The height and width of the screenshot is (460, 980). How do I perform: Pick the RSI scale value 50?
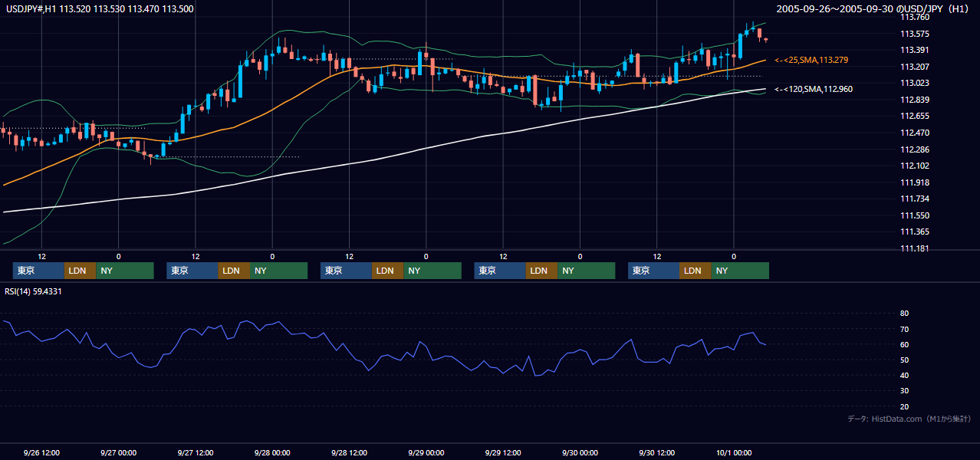(904, 360)
